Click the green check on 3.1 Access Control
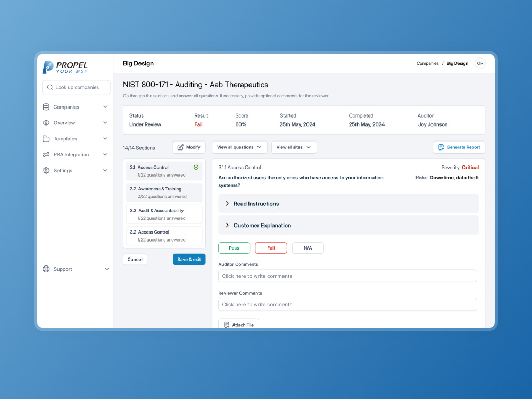 coord(196,167)
